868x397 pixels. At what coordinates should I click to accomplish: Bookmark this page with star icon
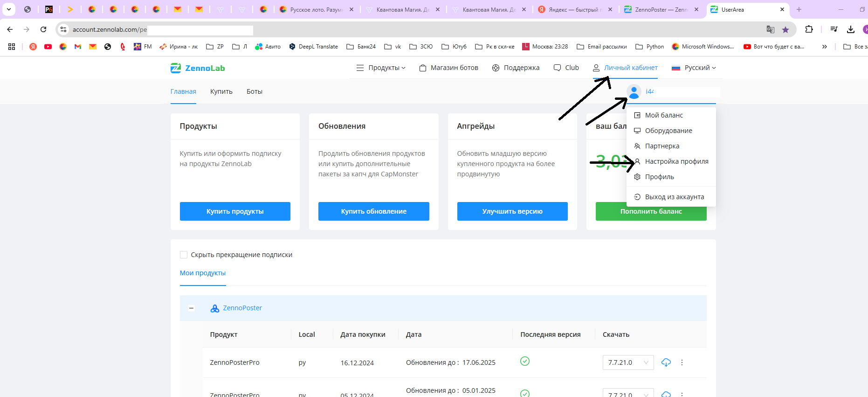point(785,29)
